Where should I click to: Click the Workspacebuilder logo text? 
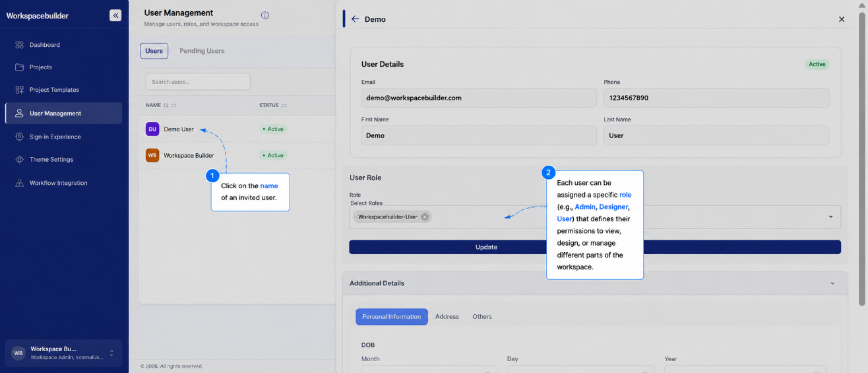click(38, 16)
